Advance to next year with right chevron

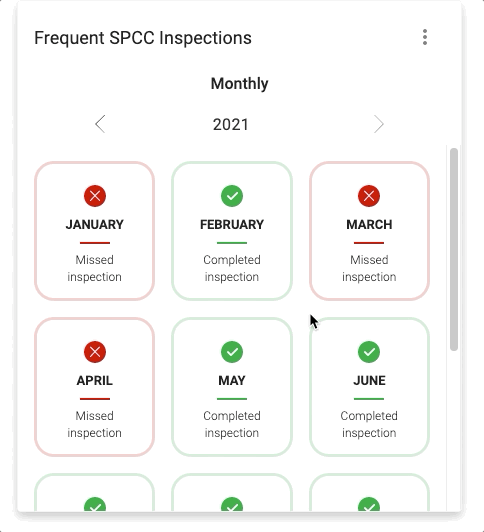[x=379, y=124]
